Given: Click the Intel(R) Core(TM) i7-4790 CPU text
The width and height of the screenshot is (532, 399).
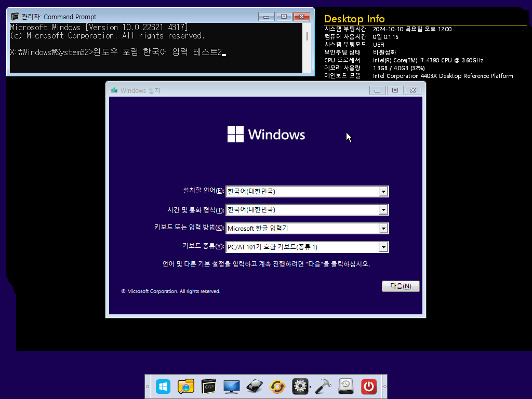Looking at the screenshot, I should pyautogui.click(x=428, y=60).
